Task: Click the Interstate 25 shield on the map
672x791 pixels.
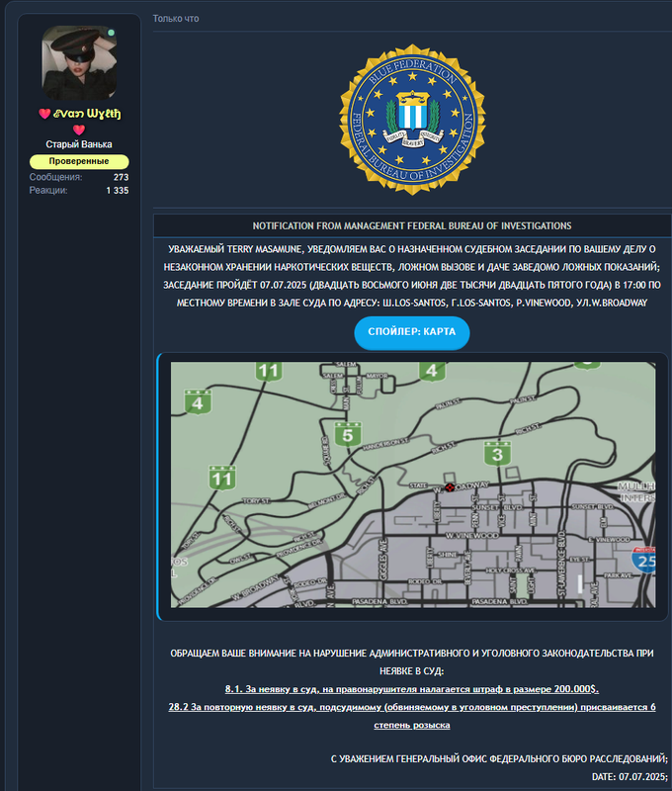Action: [644, 560]
